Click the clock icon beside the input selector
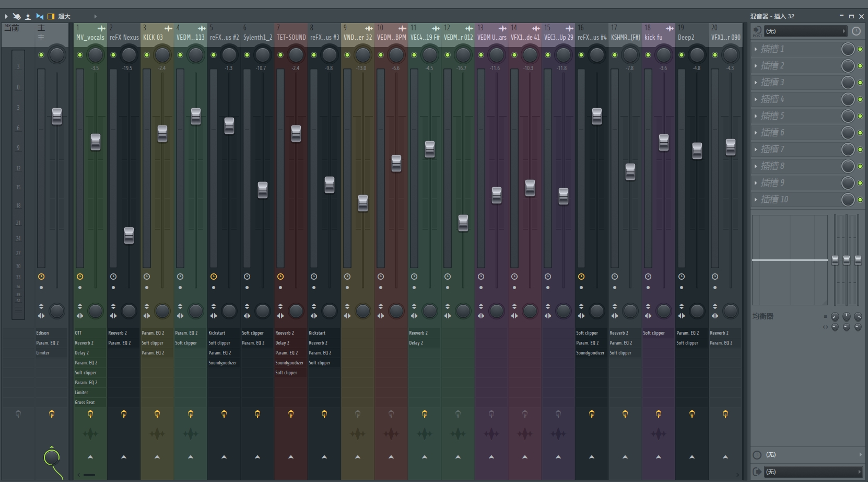 (x=856, y=31)
